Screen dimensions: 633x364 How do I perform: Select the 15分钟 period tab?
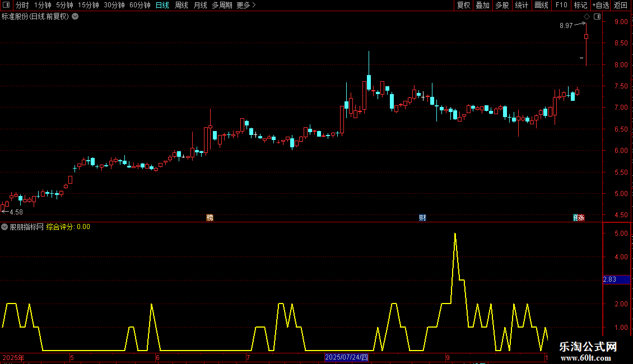pyautogui.click(x=89, y=5)
